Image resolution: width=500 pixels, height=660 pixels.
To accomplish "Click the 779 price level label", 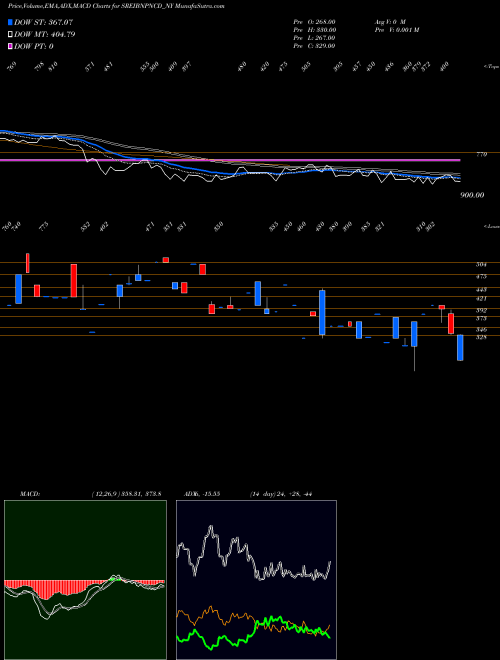I will tap(482, 155).
